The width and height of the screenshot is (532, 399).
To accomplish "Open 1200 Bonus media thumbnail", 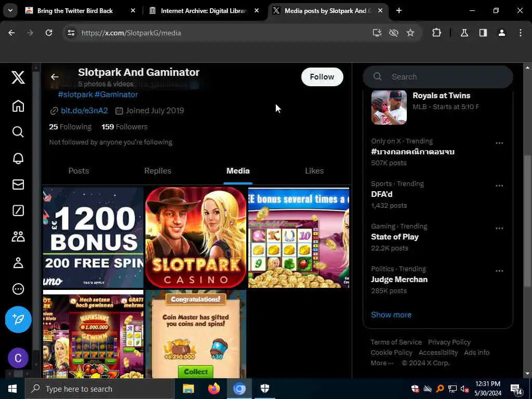I will coord(94,237).
